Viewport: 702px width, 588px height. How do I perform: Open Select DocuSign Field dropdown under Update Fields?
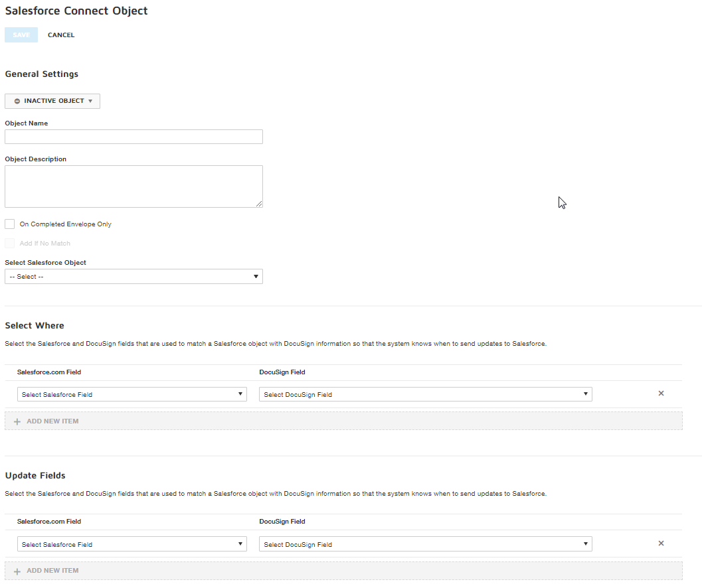pyautogui.click(x=425, y=544)
